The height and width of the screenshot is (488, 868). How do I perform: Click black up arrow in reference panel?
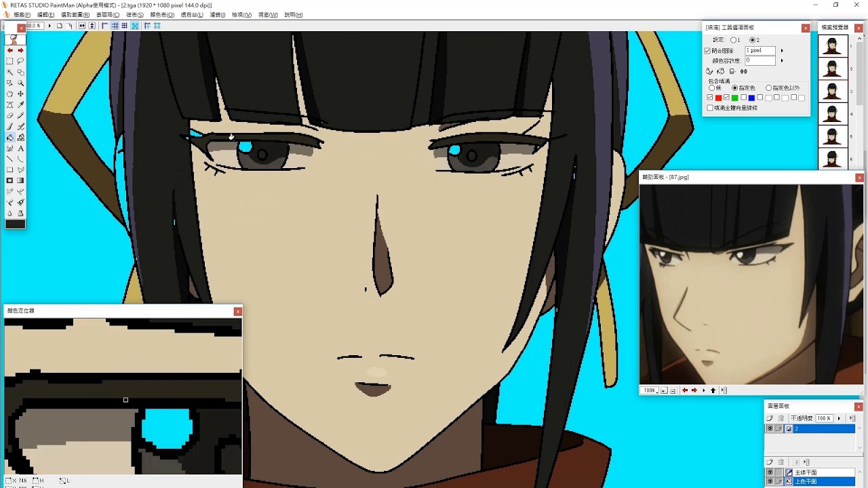[x=713, y=390]
